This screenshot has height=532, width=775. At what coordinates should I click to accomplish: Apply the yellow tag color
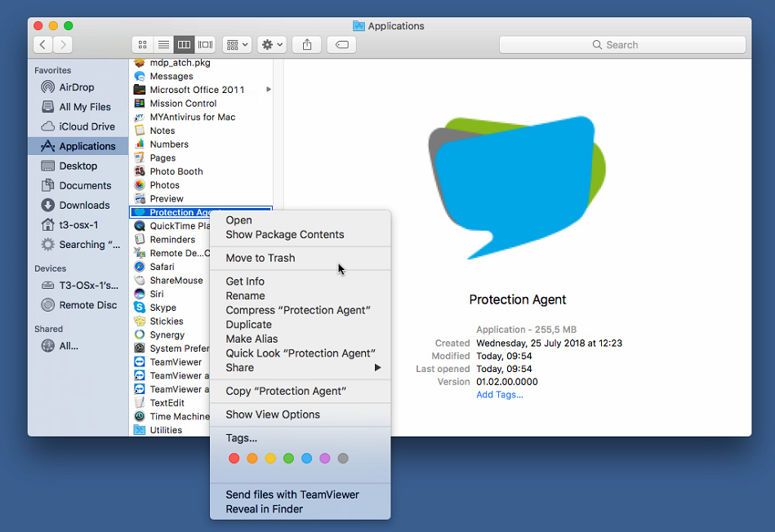click(x=270, y=459)
